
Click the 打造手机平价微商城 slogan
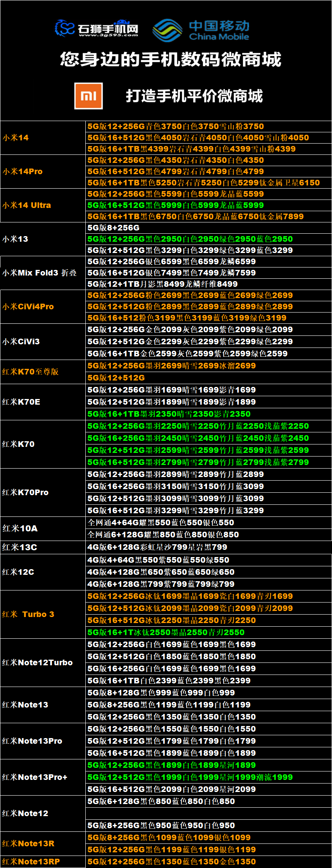point(194,96)
